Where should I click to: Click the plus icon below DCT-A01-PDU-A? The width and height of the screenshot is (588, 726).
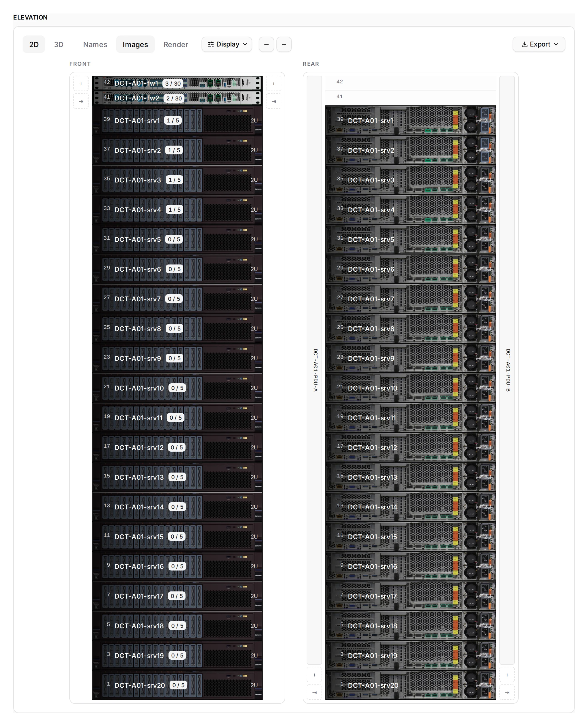[x=314, y=675]
